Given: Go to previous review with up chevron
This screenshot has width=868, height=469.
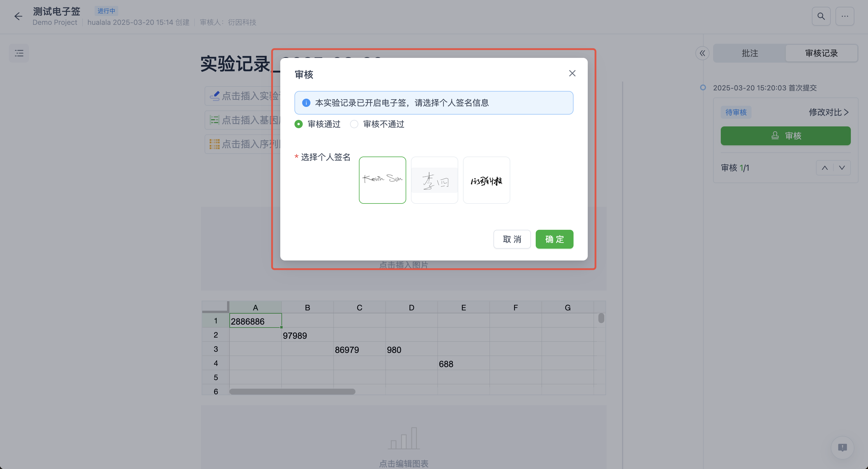Looking at the screenshot, I should [824, 168].
